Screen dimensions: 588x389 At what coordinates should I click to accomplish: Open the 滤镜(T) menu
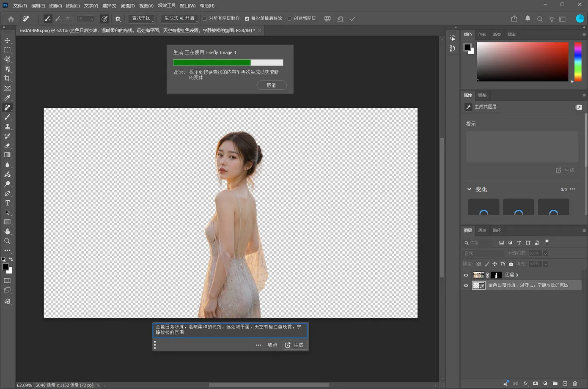click(x=128, y=6)
